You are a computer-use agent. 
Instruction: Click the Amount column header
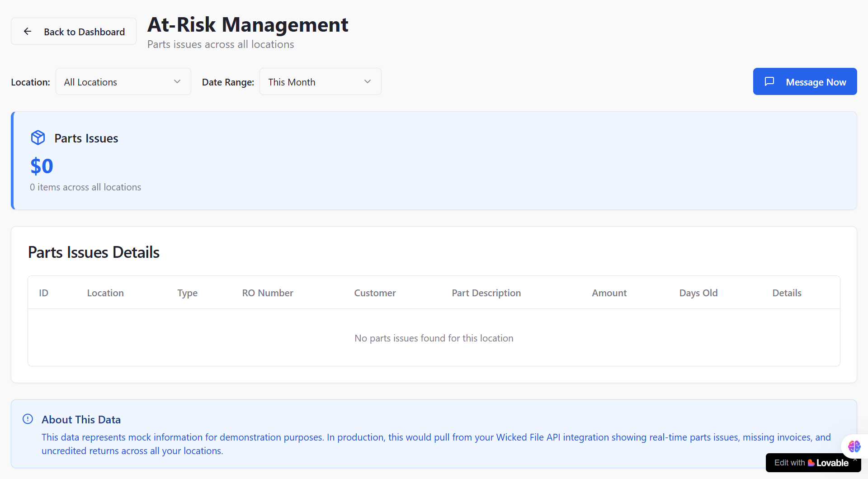click(609, 293)
